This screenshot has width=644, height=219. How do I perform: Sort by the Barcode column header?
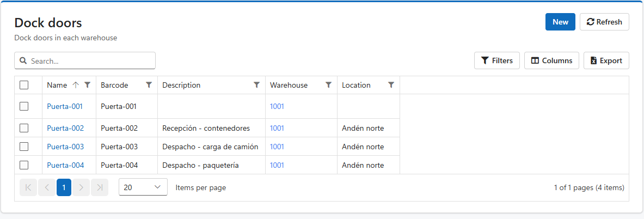(114, 85)
